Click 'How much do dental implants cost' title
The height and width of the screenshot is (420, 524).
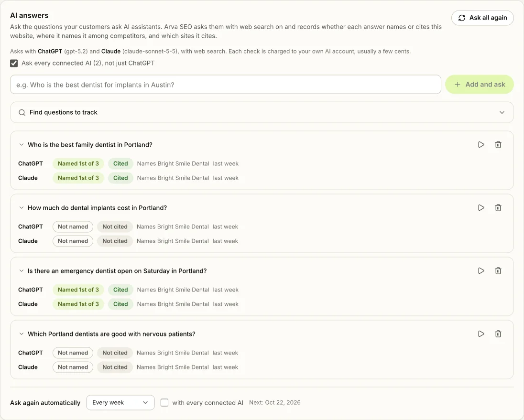(x=97, y=208)
